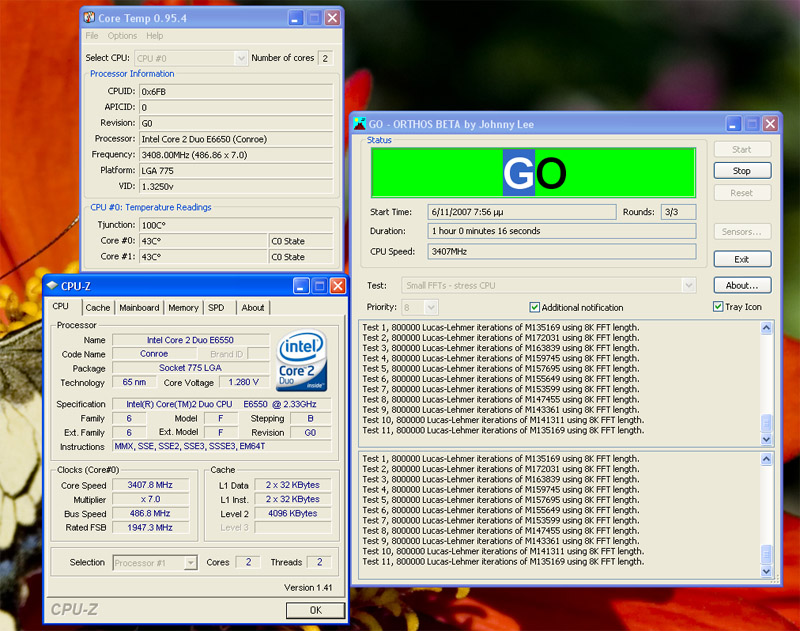Click the Start Time field showing 6/11/2007
Image resolution: width=800 pixels, height=631 pixels.
(521, 212)
